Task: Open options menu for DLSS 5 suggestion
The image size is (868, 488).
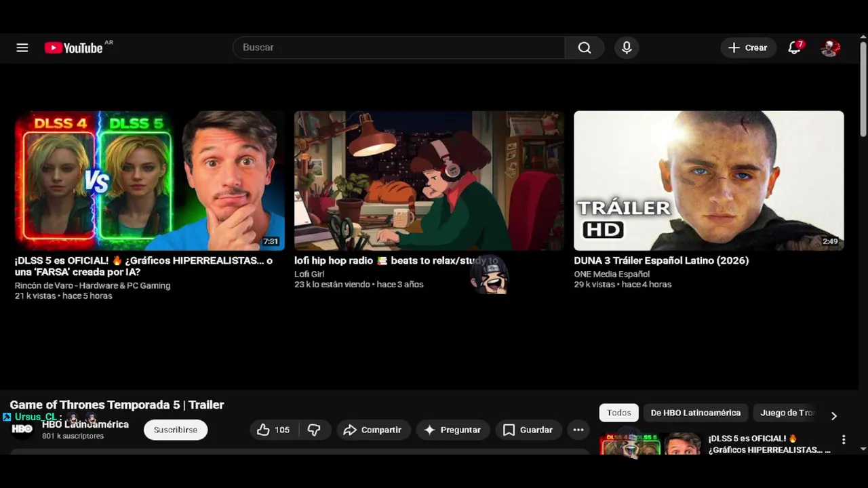Action: (844, 440)
